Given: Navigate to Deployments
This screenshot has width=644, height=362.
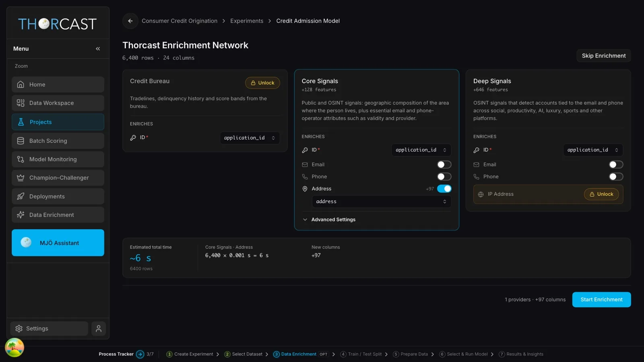Looking at the screenshot, I should [58, 196].
